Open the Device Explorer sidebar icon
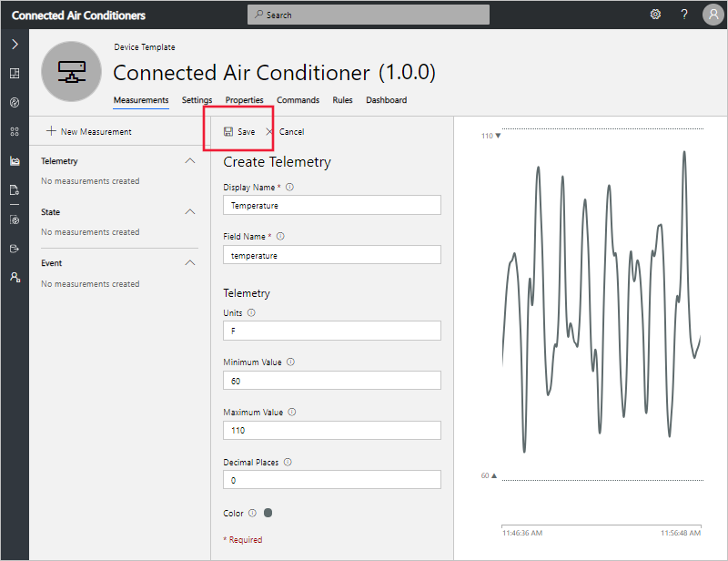728x561 pixels. pos(15,102)
